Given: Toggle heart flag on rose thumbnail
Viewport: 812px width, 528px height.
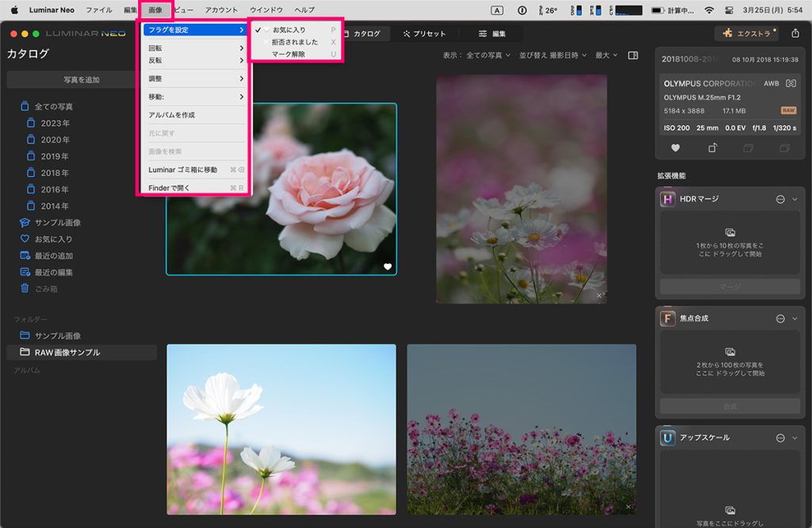Looking at the screenshot, I should coord(387,266).
